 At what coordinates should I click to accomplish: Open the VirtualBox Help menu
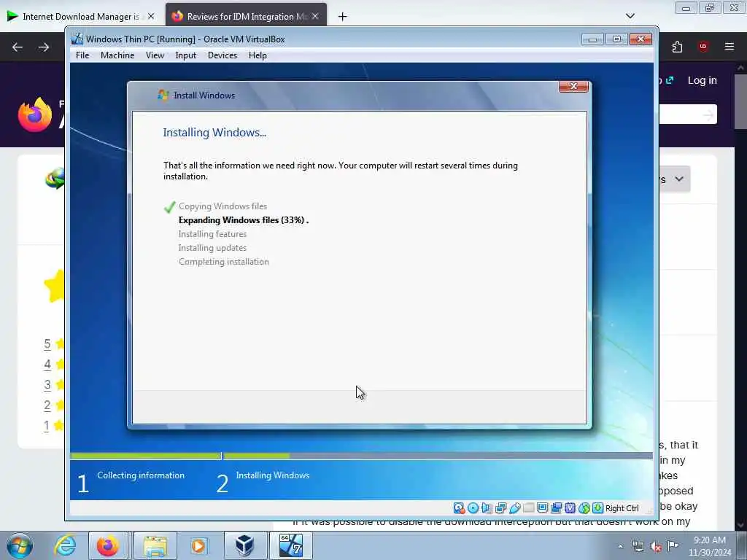258,55
